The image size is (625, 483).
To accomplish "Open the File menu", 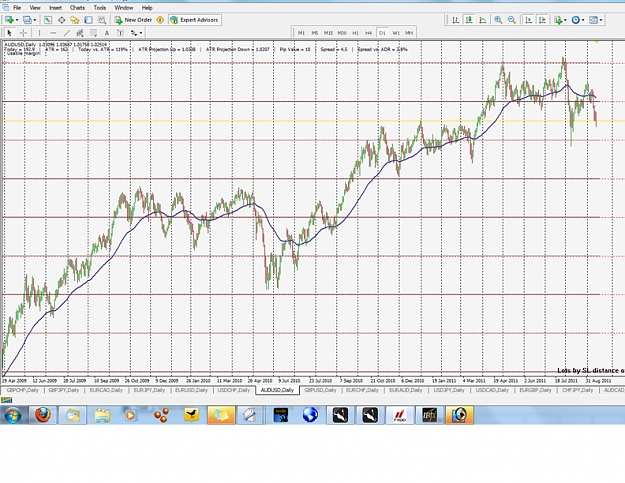I will click(x=17, y=8).
